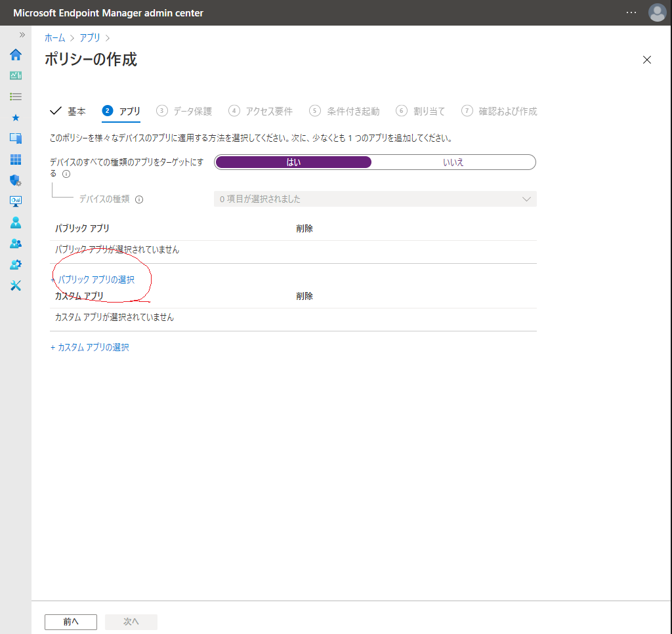Viewport: 672px width, 634px height.
Task: Click the 次へ button
Action: [x=131, y=622]
